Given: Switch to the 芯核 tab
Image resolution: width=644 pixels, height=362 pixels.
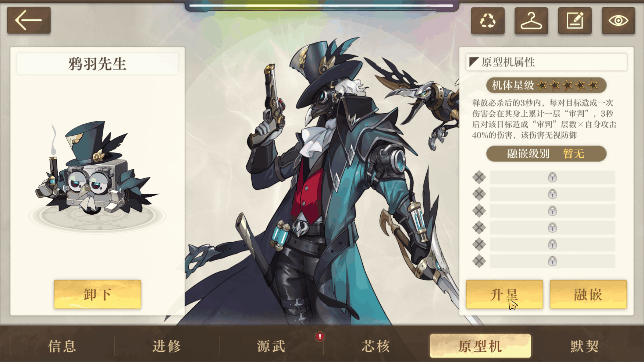Looking at the screenshot, I should pos(376,346).
